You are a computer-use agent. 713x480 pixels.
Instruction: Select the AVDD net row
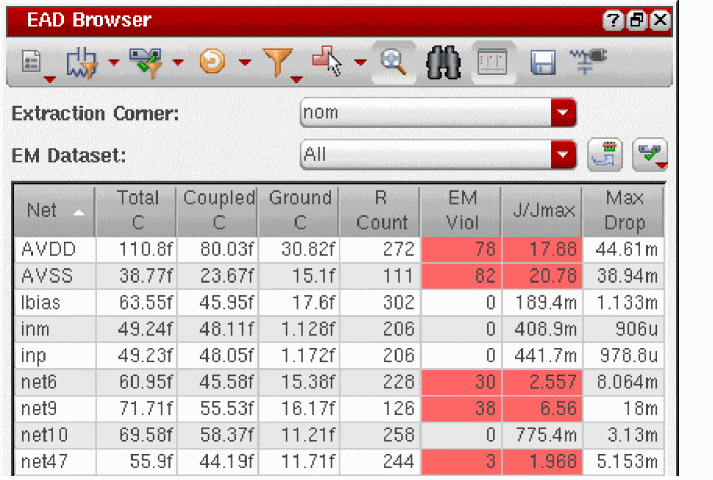coord(339,250)
